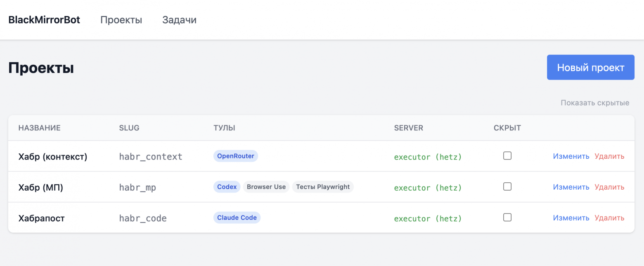Delete the Хабр (контекст) project
The width and height of the screenshot is (644, 266).
point(609,156)
